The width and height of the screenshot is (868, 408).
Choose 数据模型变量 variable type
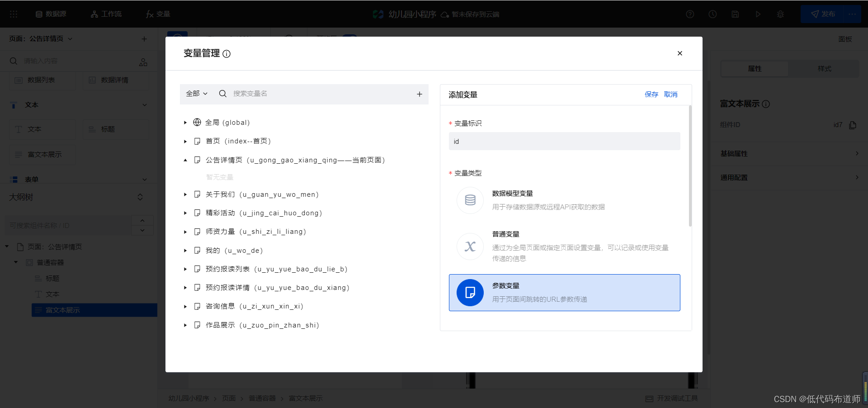tap(564, 200)
